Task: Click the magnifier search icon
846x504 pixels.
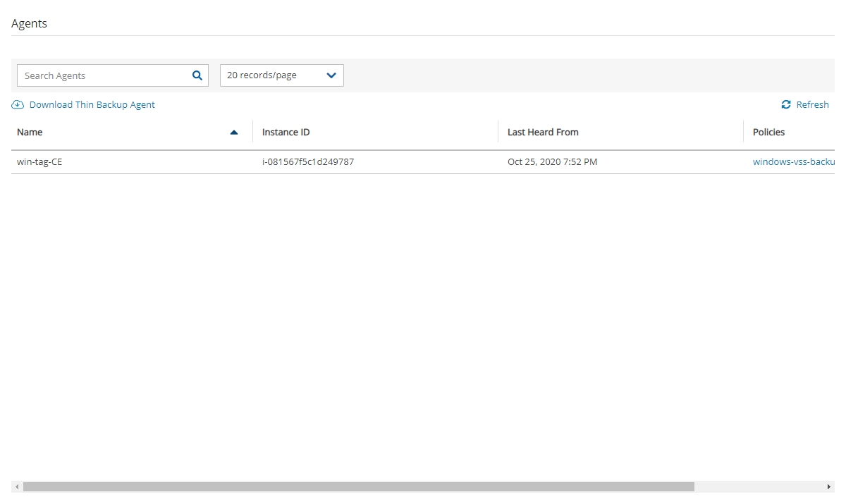Action: coord(197,75)
